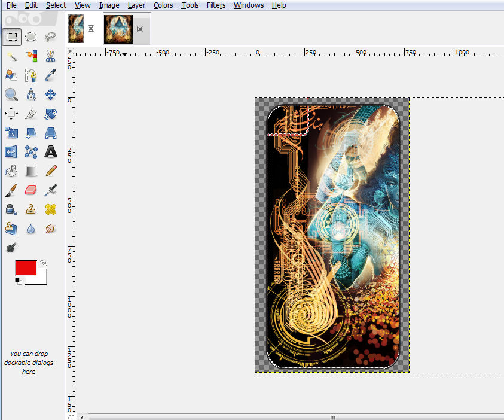The width and height of the screenshot is (504, 420).
Task: Select the Text tool
Action: click(50, 152)
